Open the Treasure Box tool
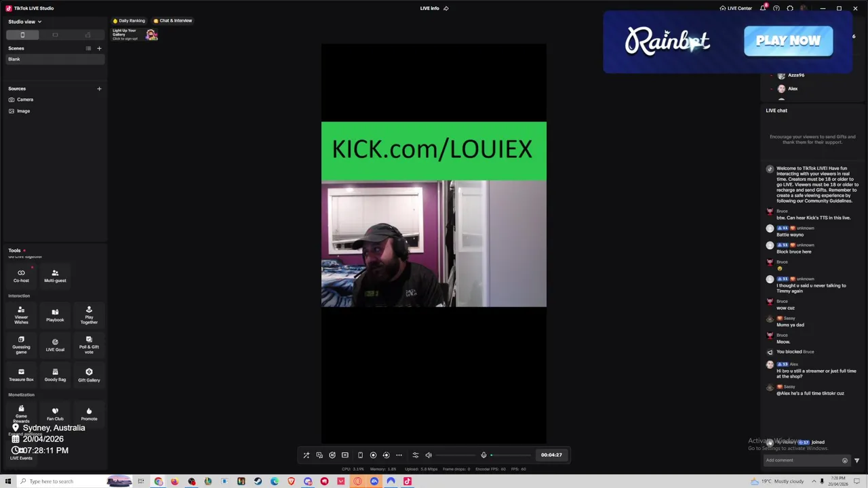 (21, 375)
